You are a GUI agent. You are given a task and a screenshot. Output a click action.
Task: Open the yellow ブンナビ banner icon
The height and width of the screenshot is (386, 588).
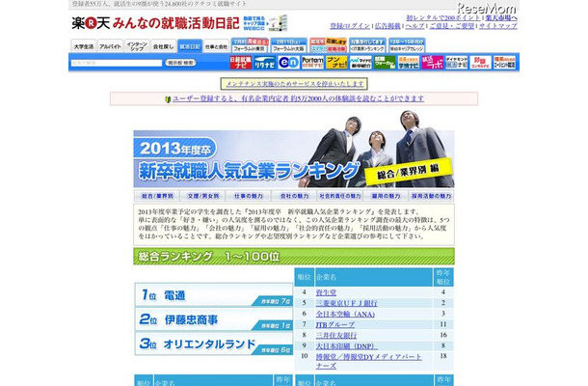point(336,63)
